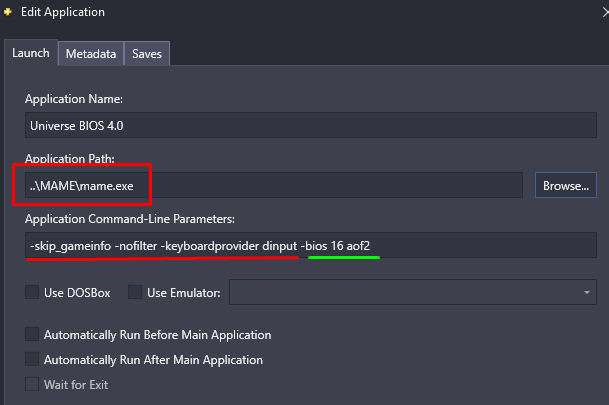Click the LaunchBox icon in the title bar

[8, 12]
